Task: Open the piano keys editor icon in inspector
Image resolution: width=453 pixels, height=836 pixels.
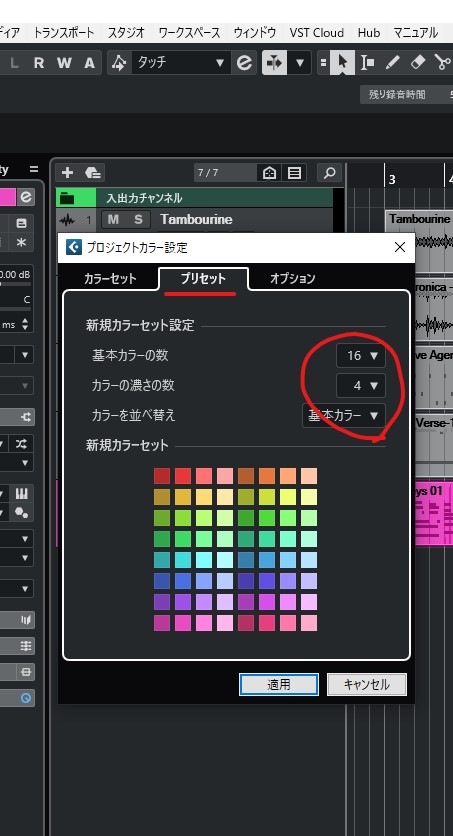Action: click(21, 493)
